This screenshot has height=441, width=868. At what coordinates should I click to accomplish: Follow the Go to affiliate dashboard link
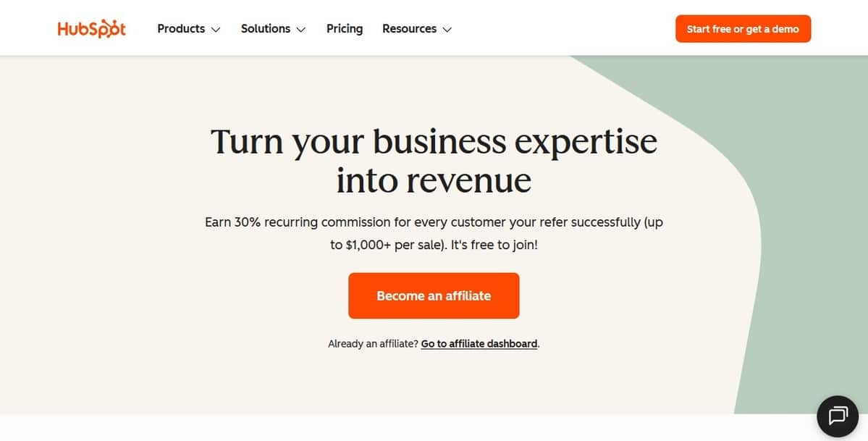pyautogui.click(x=479, y=344)
